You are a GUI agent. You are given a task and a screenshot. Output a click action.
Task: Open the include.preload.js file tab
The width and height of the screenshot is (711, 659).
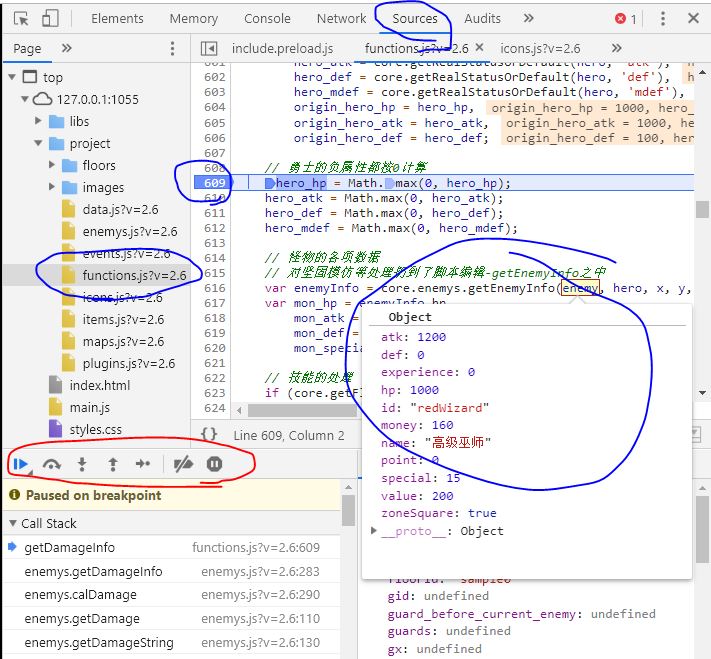pyautogui.click(x=282, y=48)
